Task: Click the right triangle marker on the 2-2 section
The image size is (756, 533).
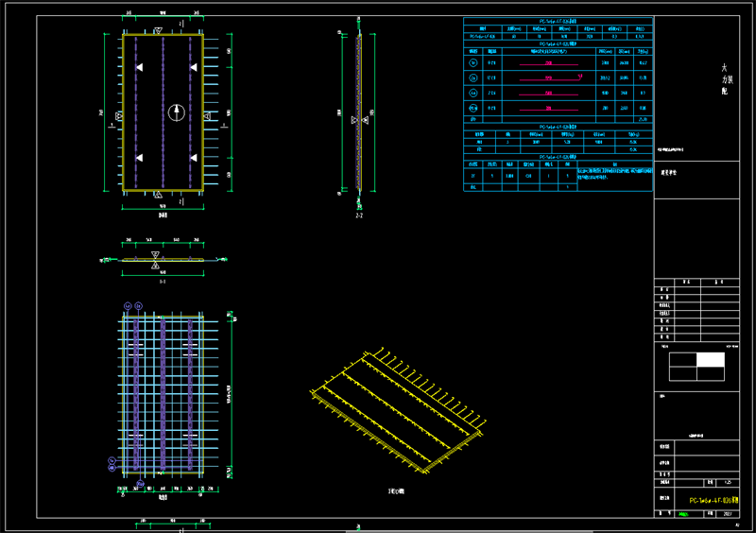Action: (366, 120)
